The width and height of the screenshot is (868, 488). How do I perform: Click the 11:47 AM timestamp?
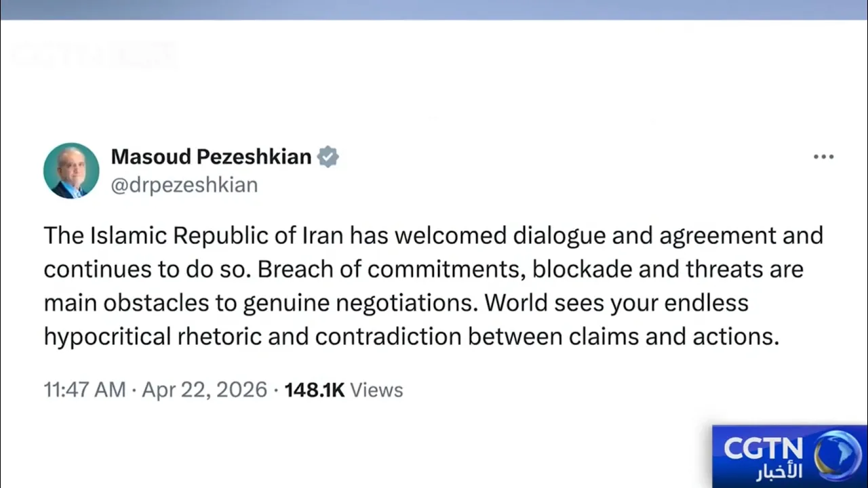85,390
